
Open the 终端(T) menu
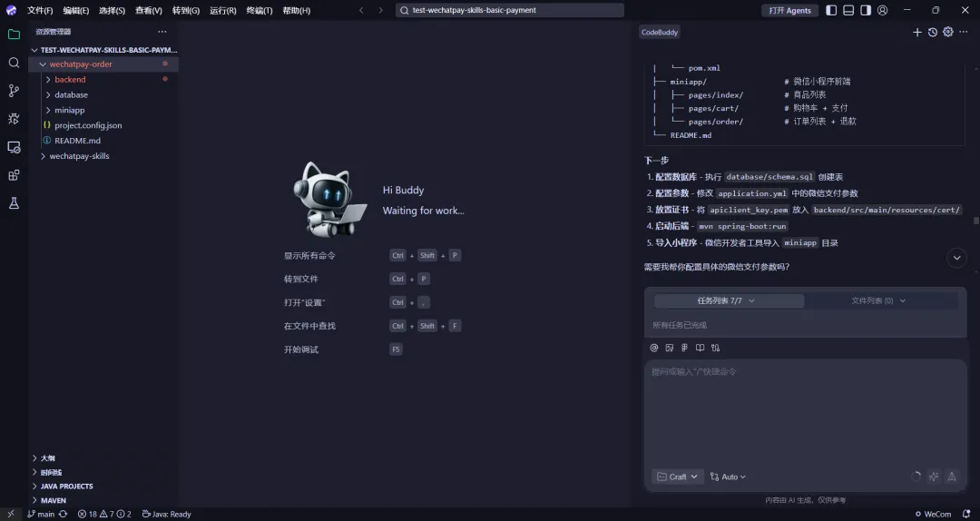(x=260, y=10)
